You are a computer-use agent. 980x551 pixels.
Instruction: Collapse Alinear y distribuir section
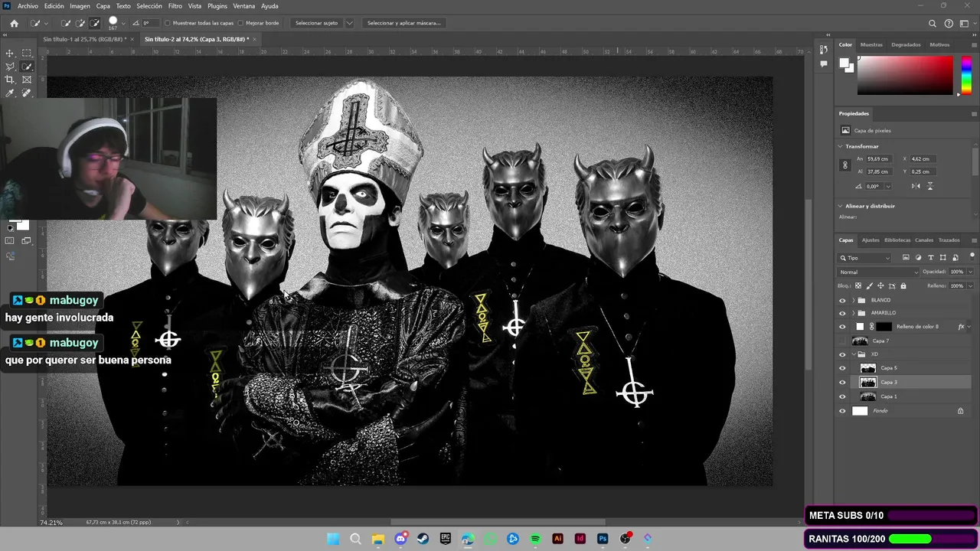841,206
